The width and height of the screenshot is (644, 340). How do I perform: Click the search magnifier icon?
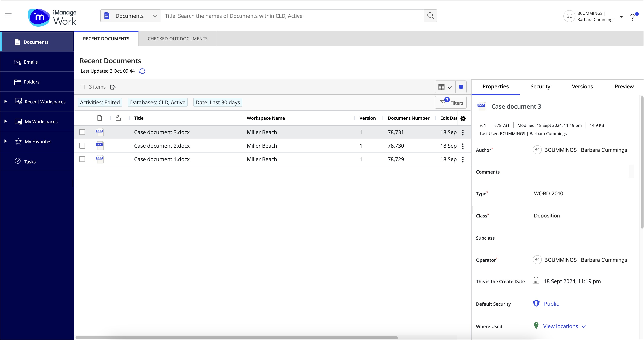point(430,16)
